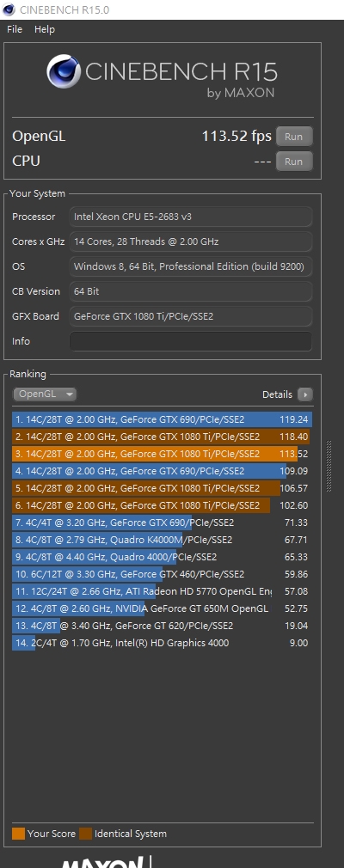This screenshot has width=344, height=868.
Task: Click the Cores x GHz field
Action: pos(191,241)
